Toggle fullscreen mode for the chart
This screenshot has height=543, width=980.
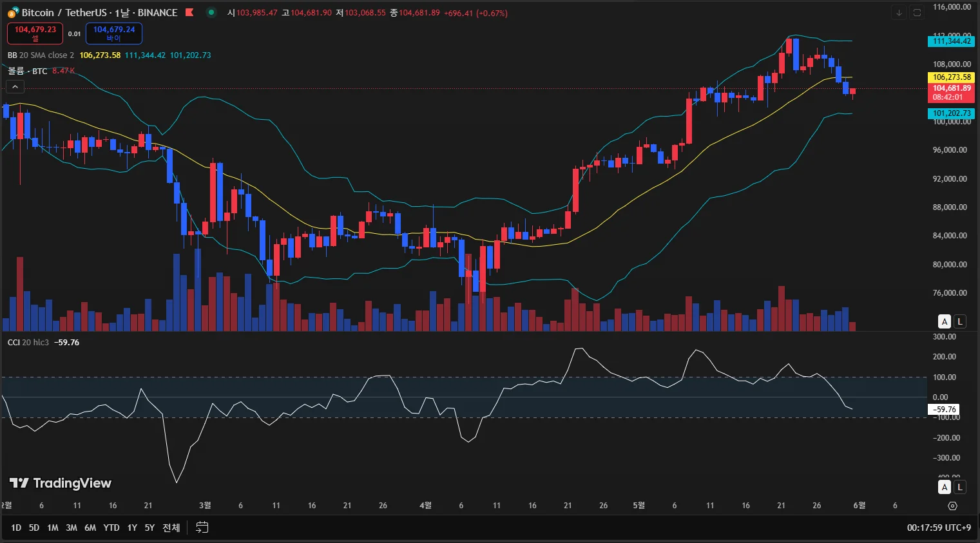pos(917,12)
